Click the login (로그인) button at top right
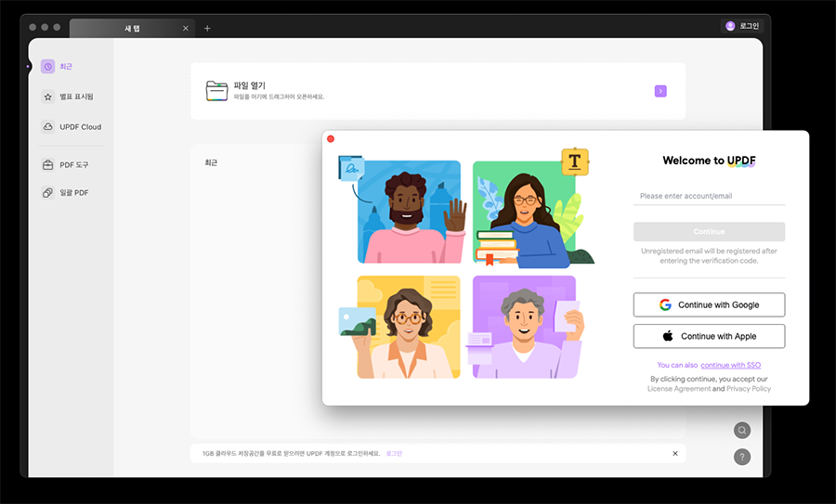 [x=742, y=26]
